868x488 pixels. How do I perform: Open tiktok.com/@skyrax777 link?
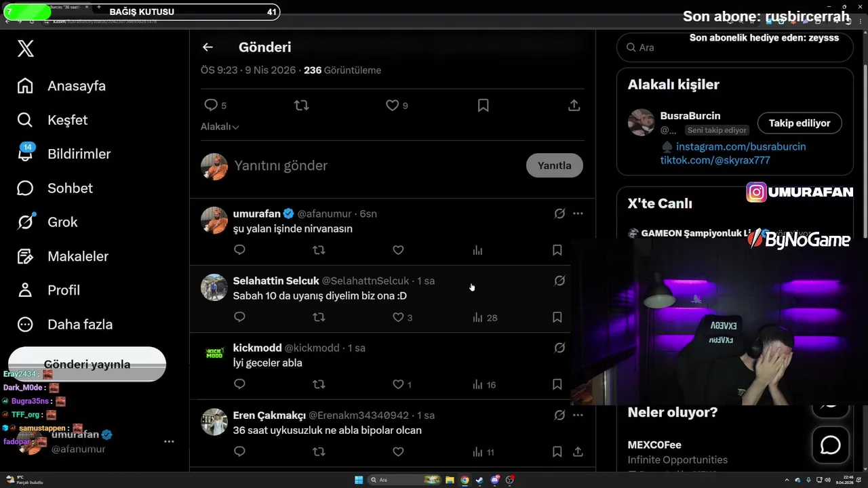[x=715, y=160]
